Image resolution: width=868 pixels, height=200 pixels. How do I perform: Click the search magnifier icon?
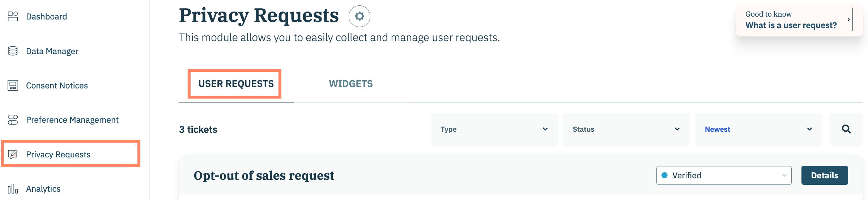tap(846, 129)
